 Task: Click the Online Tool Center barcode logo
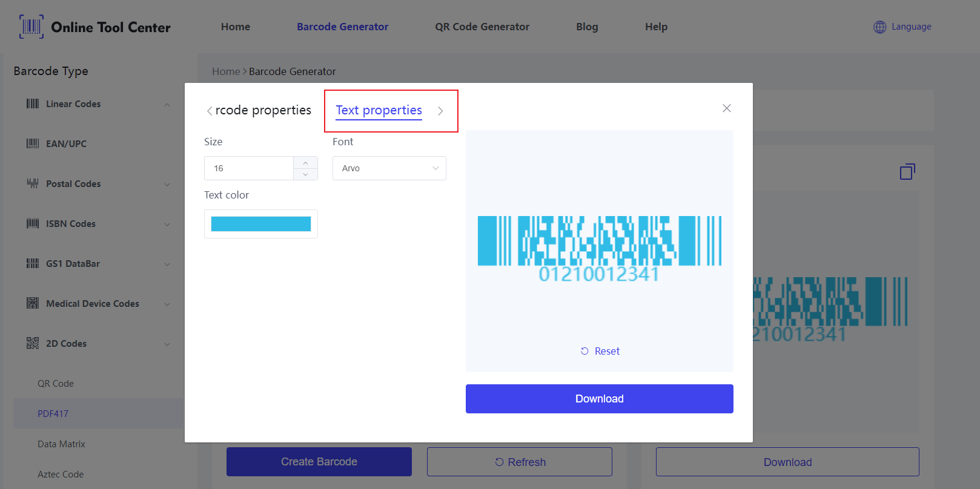(x=31, y=27)
